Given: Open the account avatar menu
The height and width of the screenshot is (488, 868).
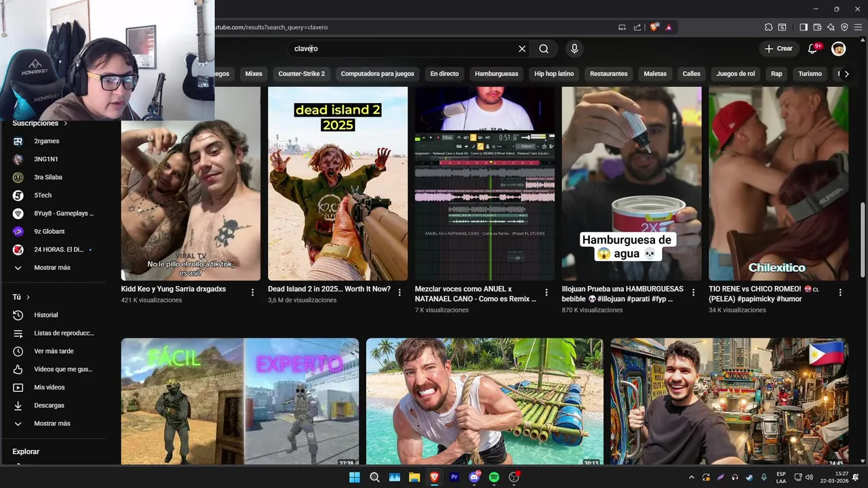Looking at the screenshot, I should click(x=839, y=49).
